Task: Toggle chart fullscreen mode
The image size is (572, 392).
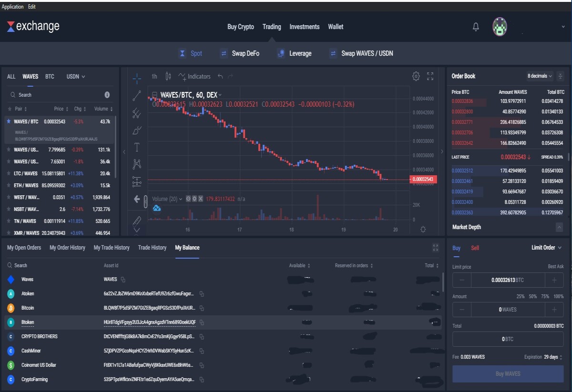Action: tap(430, 76)
